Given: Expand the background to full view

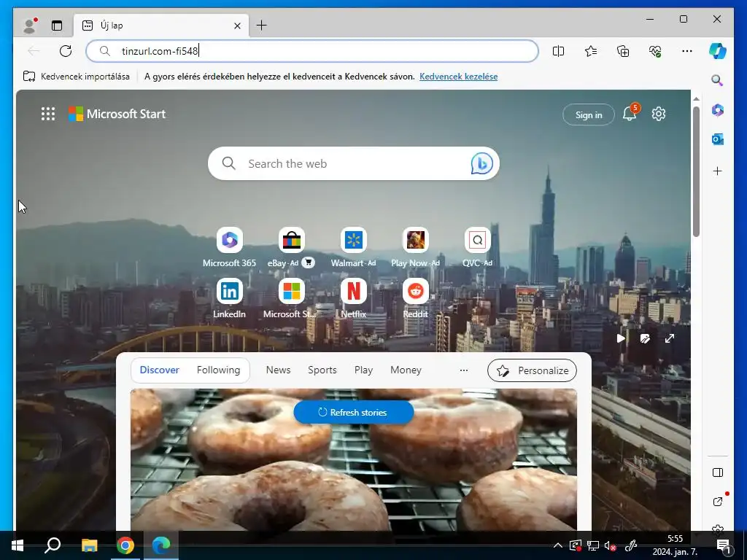Looking at the screenshot, I should [x=670, y=338].
